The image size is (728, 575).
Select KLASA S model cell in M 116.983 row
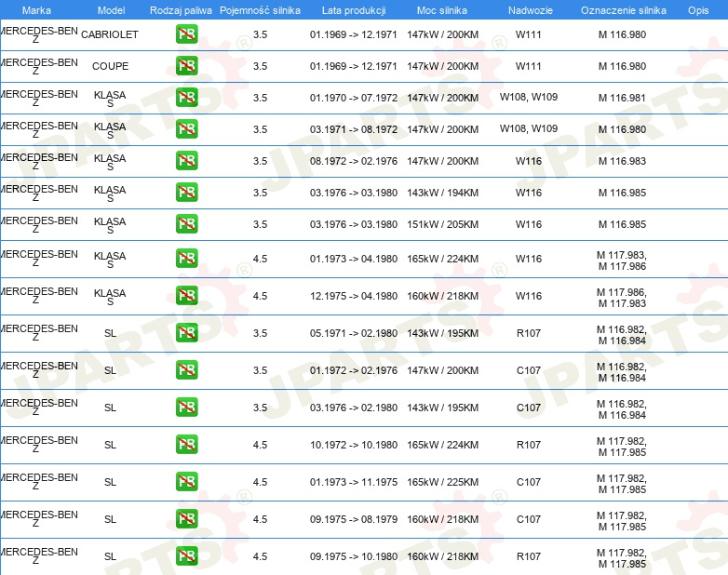pyautogui.click(x=110, y=162)
